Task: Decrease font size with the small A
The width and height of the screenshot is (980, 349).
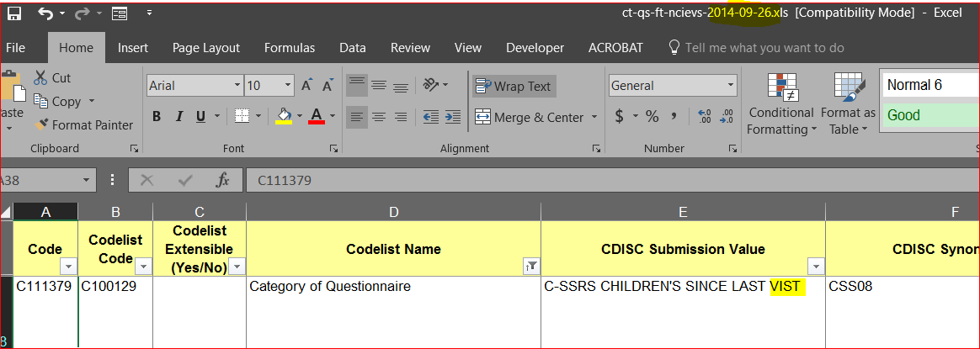Action: point(328,86)
